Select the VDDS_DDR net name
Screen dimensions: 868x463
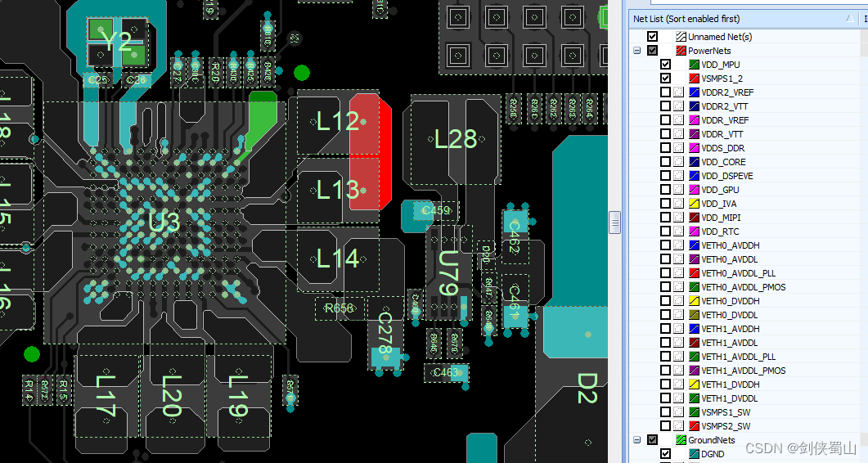(722, 148)
